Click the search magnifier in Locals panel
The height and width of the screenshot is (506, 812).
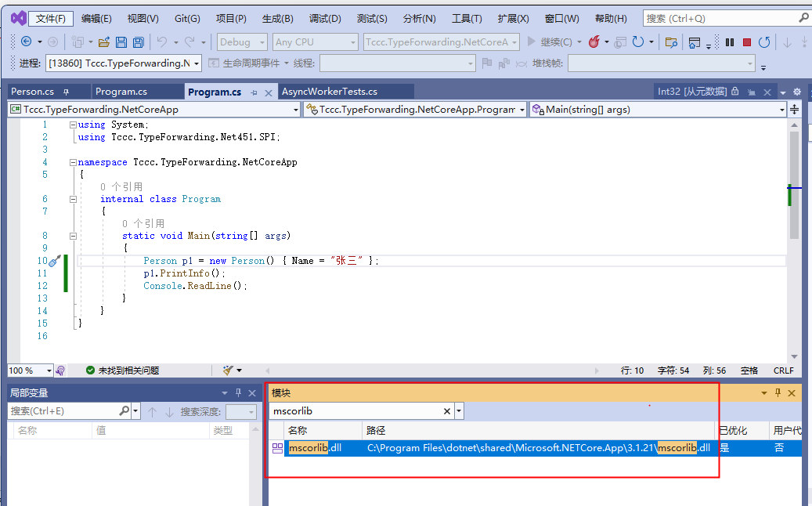point(124,410)
